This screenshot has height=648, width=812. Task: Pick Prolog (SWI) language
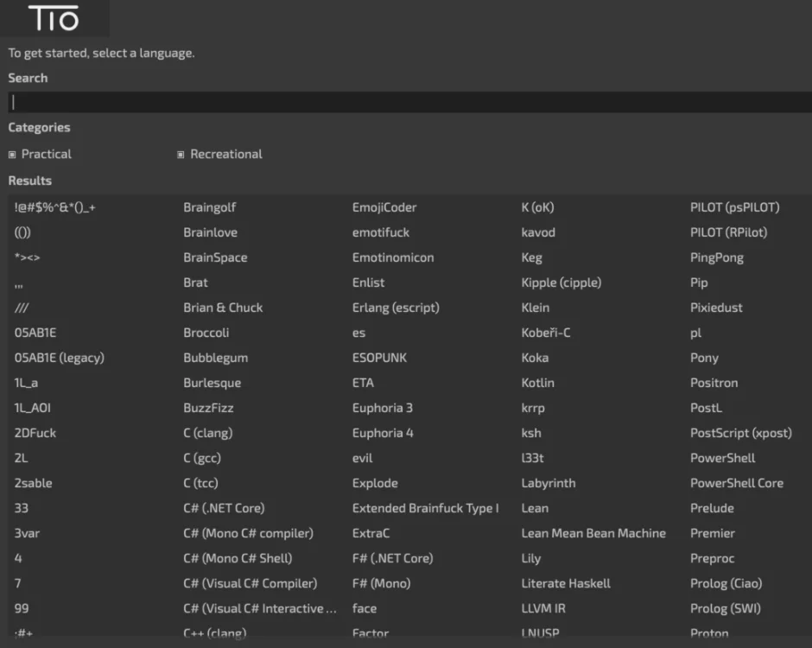(725, 608)
